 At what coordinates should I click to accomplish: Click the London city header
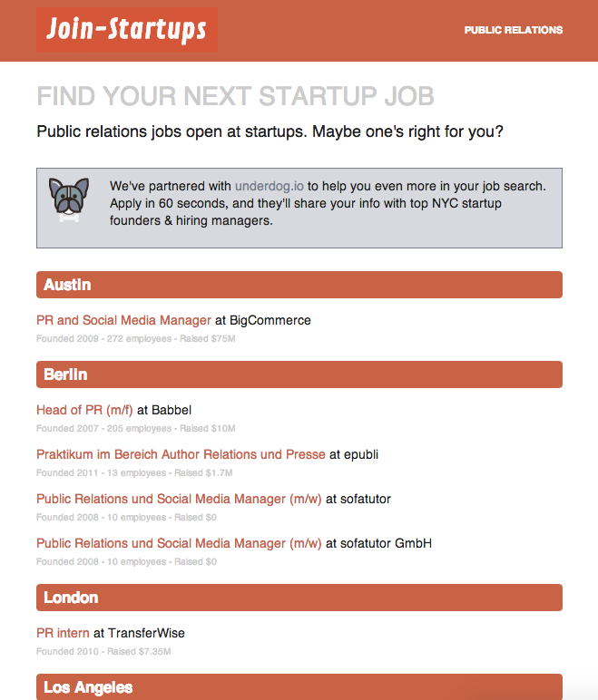click(x=299, y=598)
